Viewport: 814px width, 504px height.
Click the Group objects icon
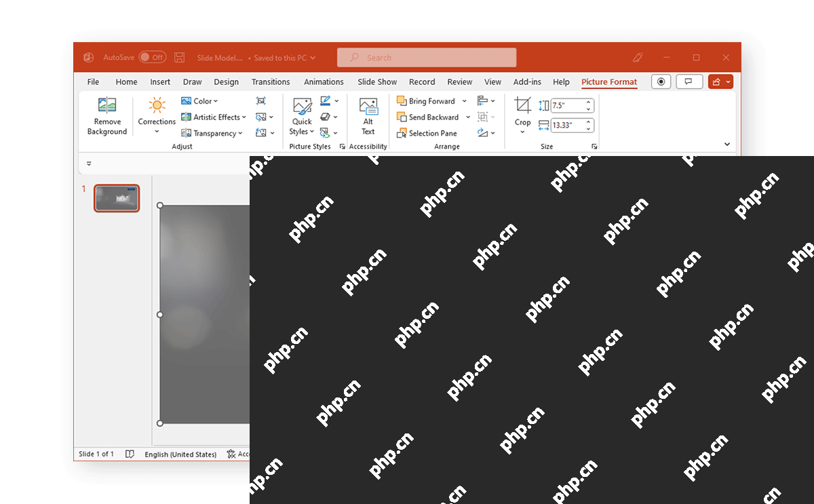(x=483, y=117)
